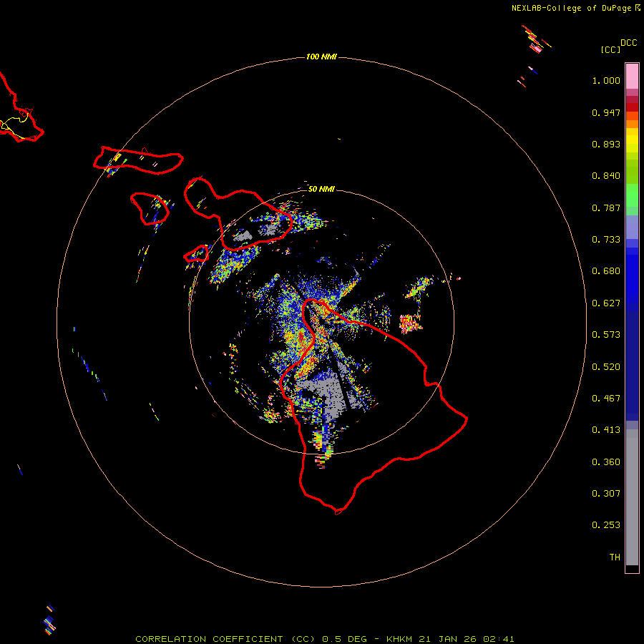Click the bright green swatch on color bar

click(x=632, y=195)
